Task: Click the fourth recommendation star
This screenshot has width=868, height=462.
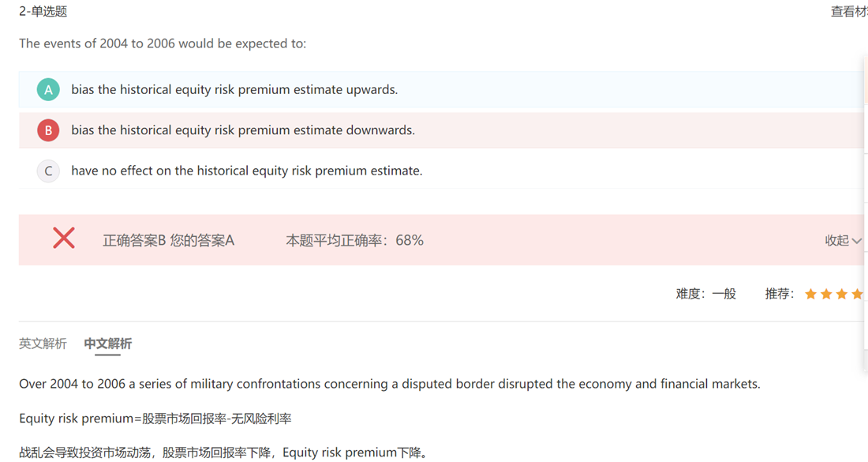Action: click(x=858, y=295)
